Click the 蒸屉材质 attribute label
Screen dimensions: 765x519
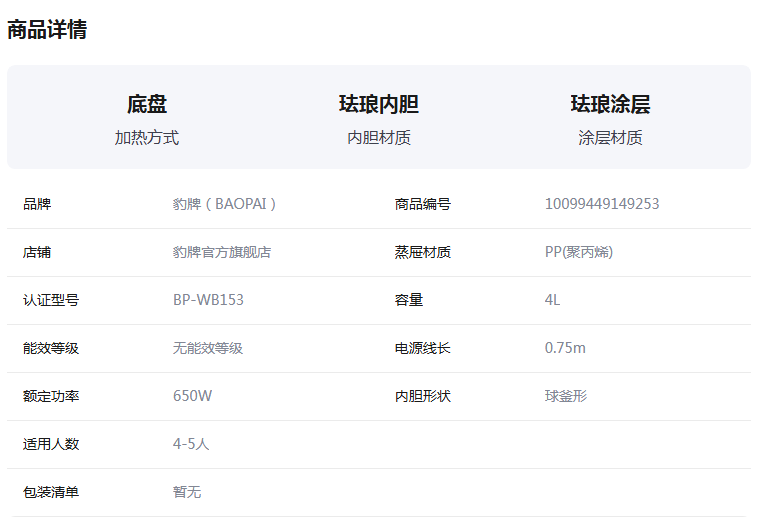coord(423,252)
